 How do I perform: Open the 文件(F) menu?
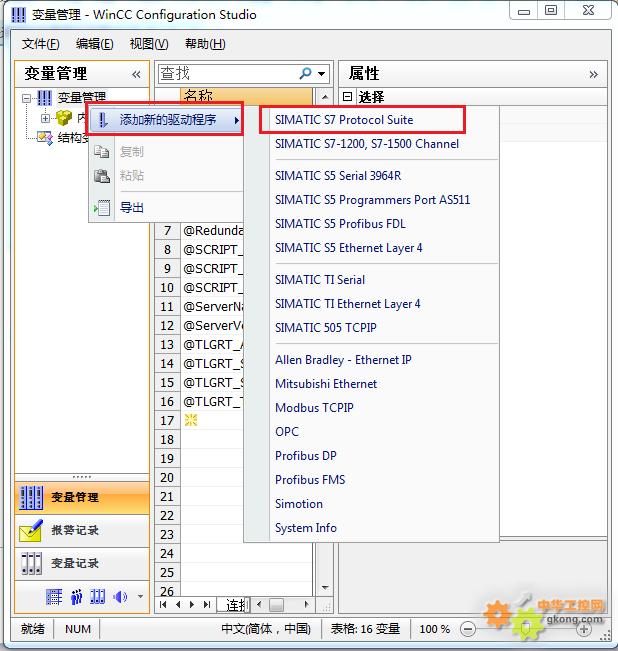[x=40, y=44]
